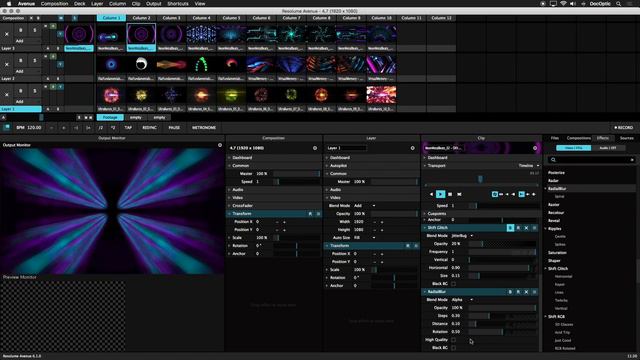The height and width of the screenshot is (360, 640).
Task: Toggle Shift Glitch bypass B button
Action: pos(510,228)
